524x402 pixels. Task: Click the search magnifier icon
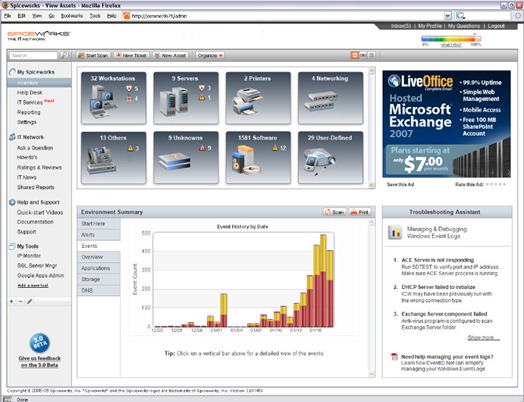(64, 55)
